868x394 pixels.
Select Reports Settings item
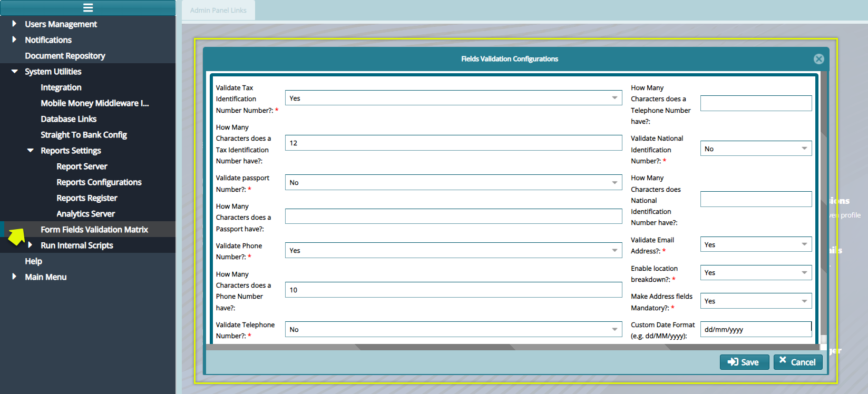point(71,151)
